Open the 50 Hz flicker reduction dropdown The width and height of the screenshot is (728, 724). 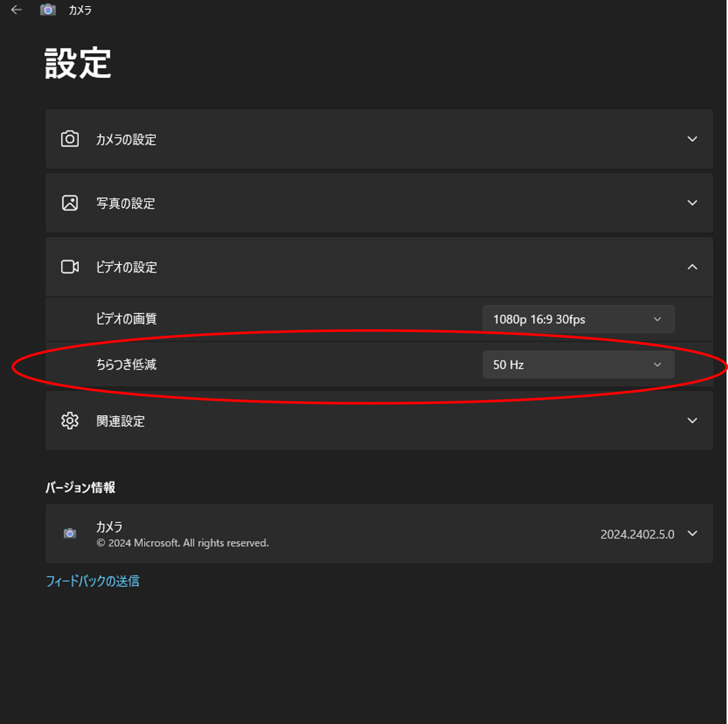click(x=578, y=365)
